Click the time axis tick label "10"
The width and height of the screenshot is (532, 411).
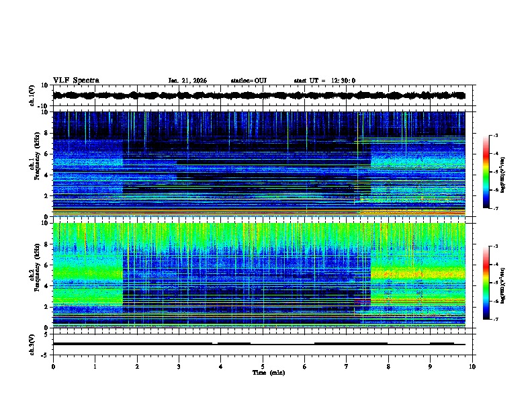click(x=472, y=367)
